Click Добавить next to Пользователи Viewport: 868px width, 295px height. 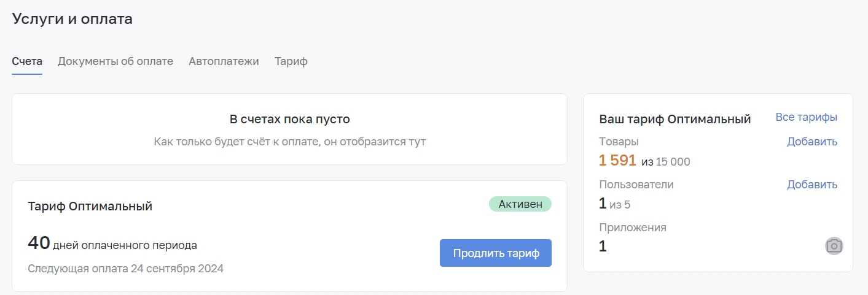[812, 185]
